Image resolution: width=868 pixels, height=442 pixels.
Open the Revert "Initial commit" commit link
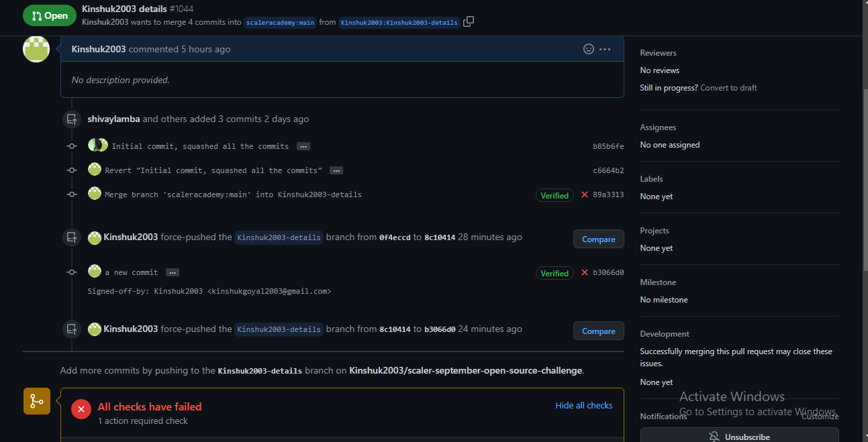pos(213,170)
